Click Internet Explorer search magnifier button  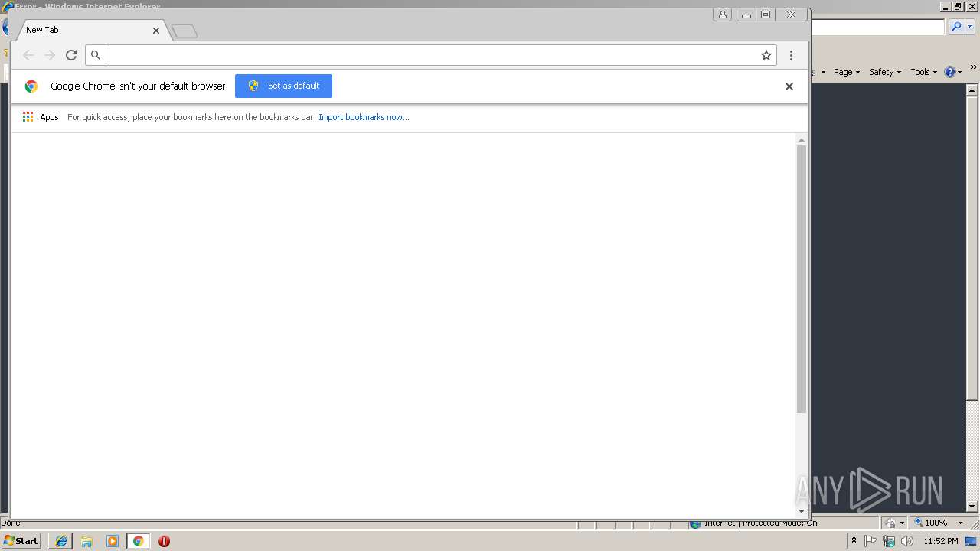(956, 27)
